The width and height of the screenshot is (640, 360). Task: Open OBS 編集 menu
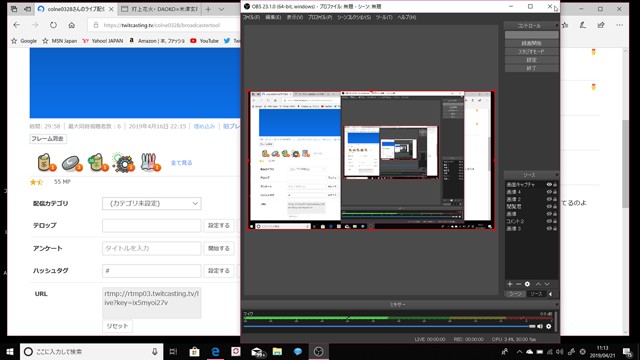click(273, 18)
